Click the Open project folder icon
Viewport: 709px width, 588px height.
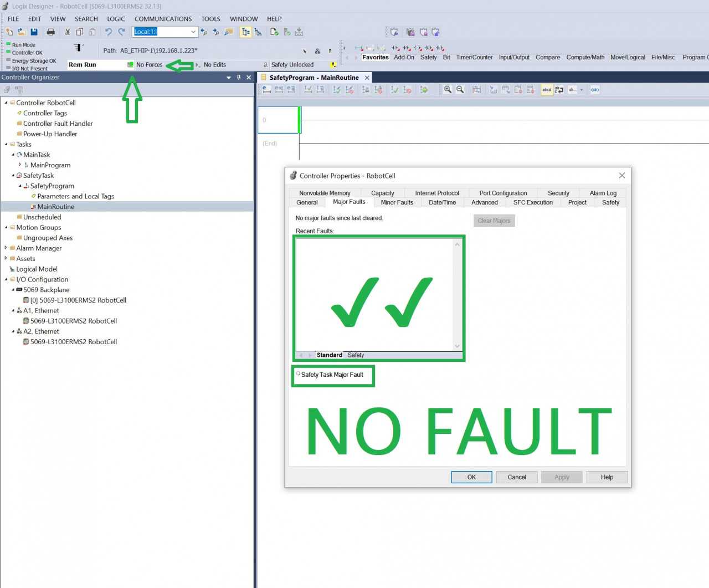pyautogui.click(x=22, y=32)
